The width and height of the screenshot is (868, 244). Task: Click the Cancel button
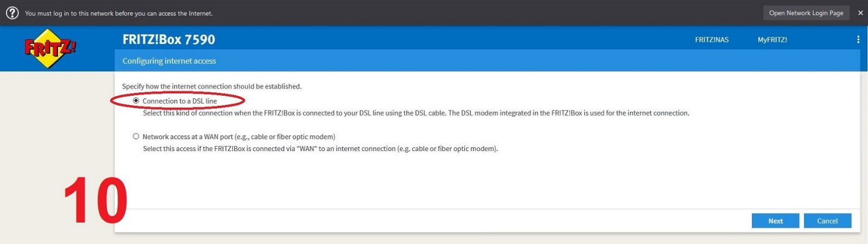click(827, 221)
